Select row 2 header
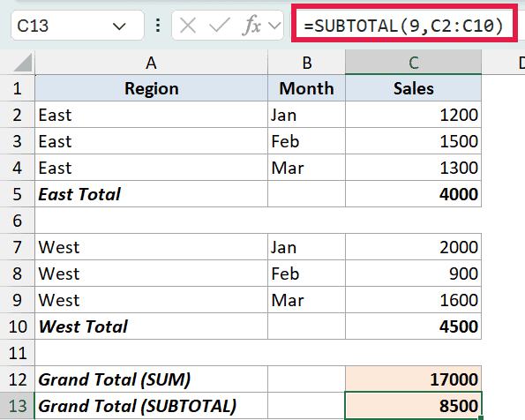This screenshot has height=420, width=525. coord(17,115)
